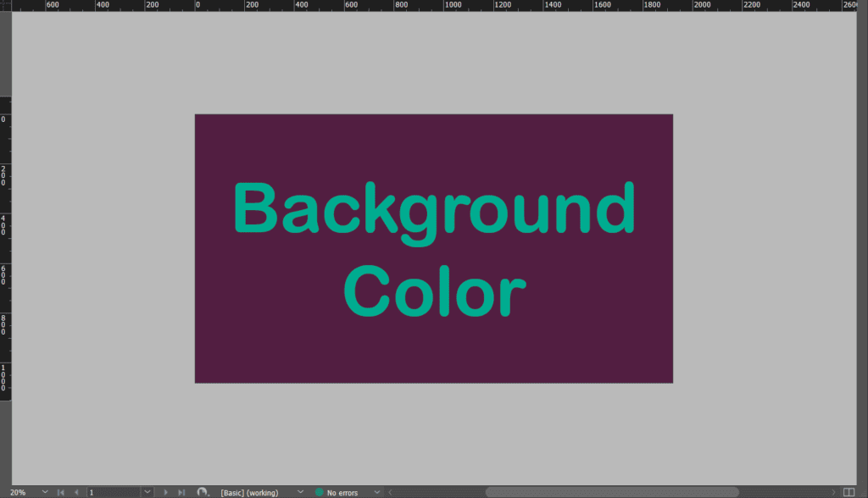Expand the [Basic] (working) profile dropdown arrow
This screenshot has height=498, width=868.
click(300, 492)
